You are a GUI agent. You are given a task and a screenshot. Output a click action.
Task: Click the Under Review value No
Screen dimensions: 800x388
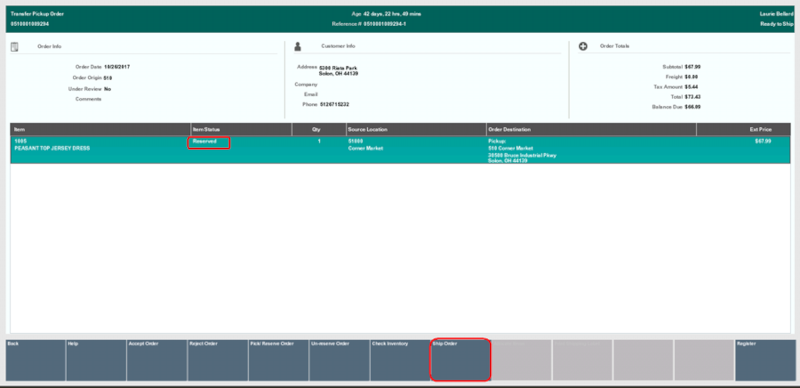click(x=108, y=89)
